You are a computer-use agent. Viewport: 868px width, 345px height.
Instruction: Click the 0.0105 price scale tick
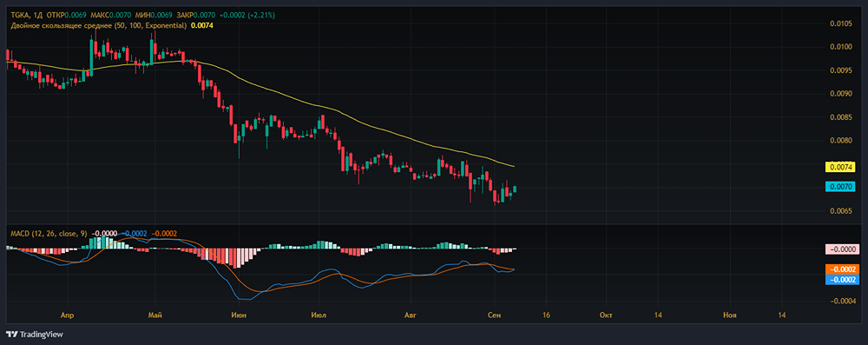click(840, 23)
